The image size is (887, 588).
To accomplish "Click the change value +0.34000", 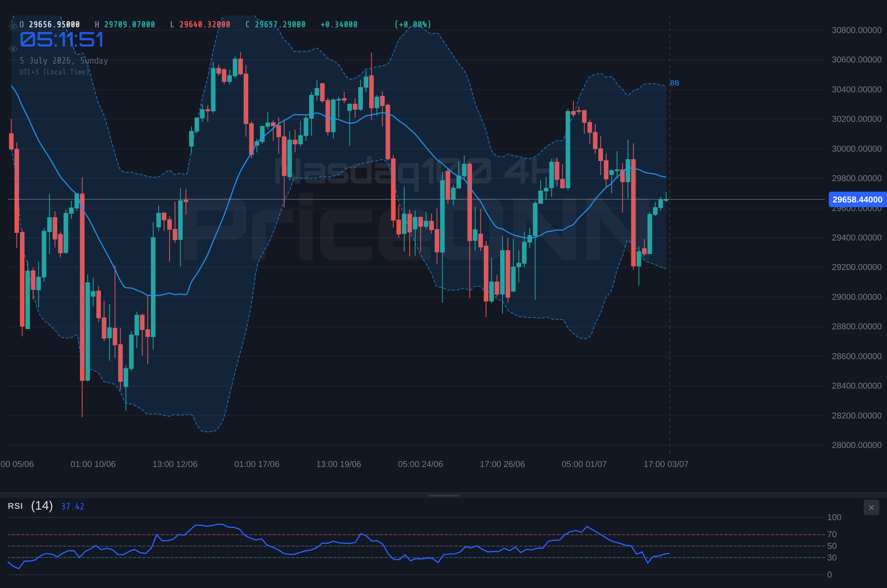I will 339,24.
